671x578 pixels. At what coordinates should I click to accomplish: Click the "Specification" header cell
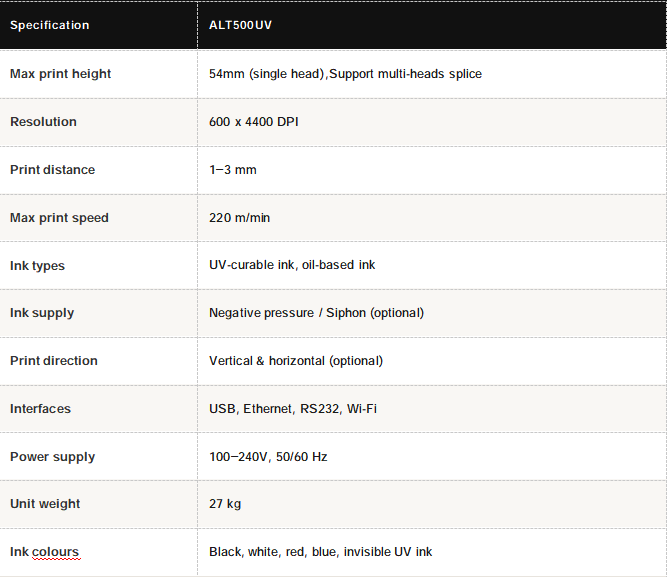[x=49, y=25]
